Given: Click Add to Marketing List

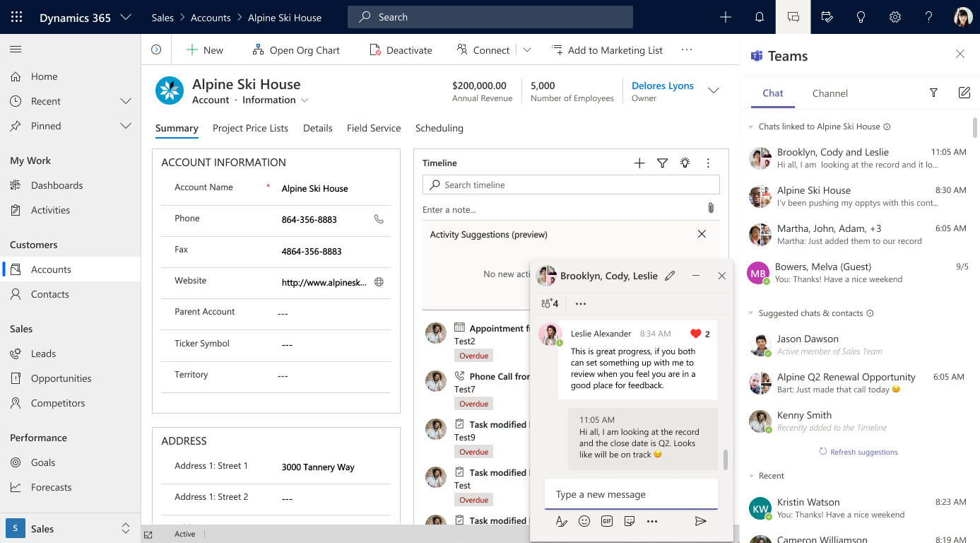Looking at the screenshot, I should 608,49.
